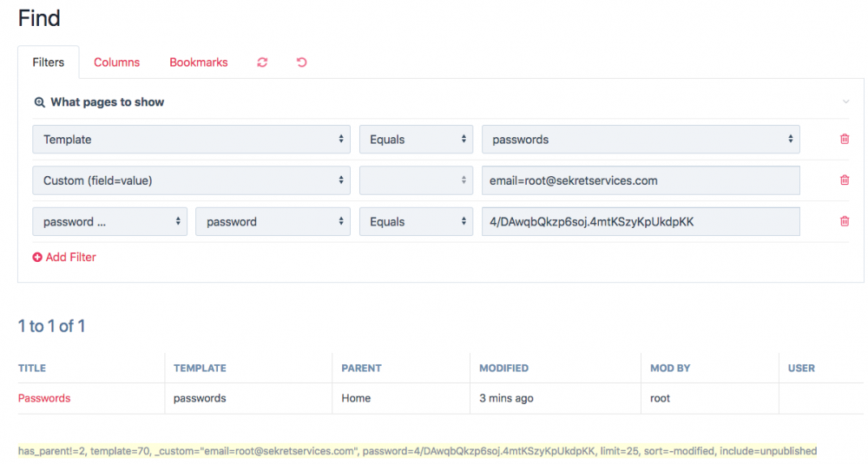This screenshot has height=464, width=868.
Task: Open the password subfield dropdown
Action: pyautogui.click(x=273, y=221)
